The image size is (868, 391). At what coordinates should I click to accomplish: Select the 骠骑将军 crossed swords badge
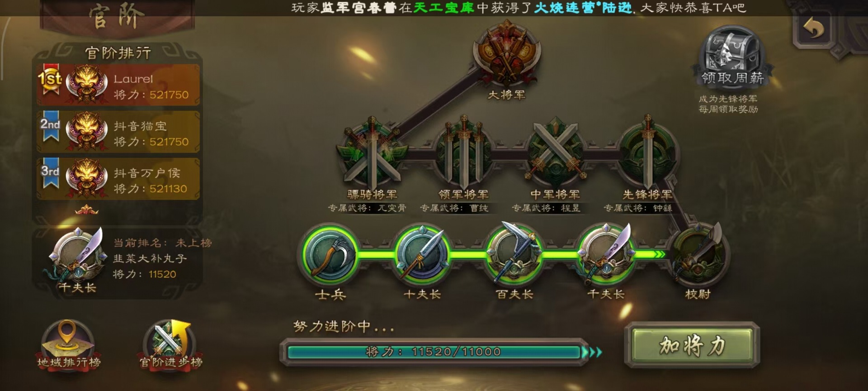point(372,152)
